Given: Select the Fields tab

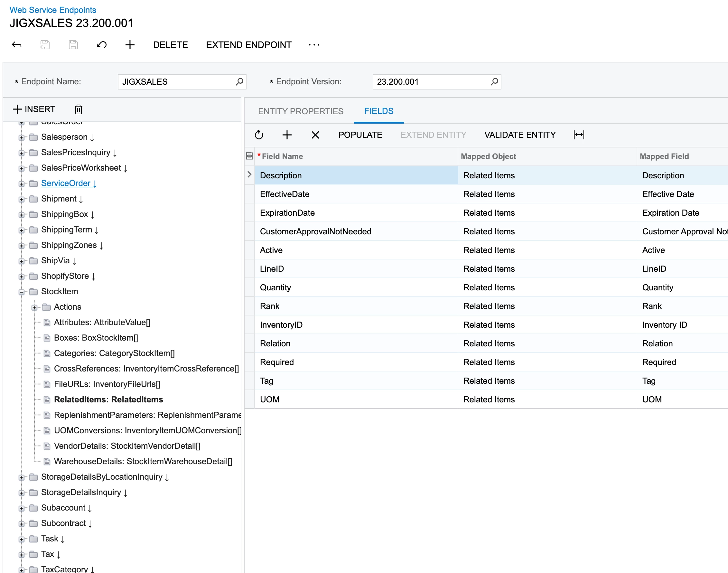Looking at the screenshot, I should coord(378,111).
